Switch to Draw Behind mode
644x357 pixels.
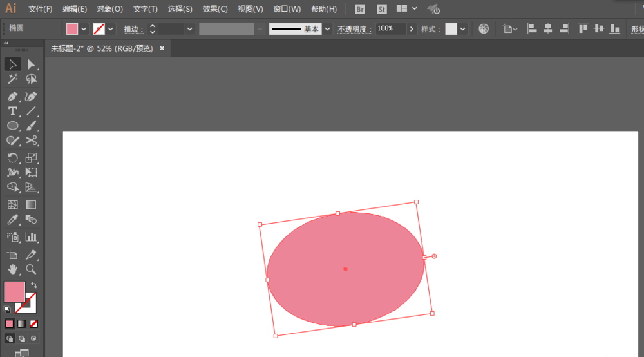click(x=22, y=338)
